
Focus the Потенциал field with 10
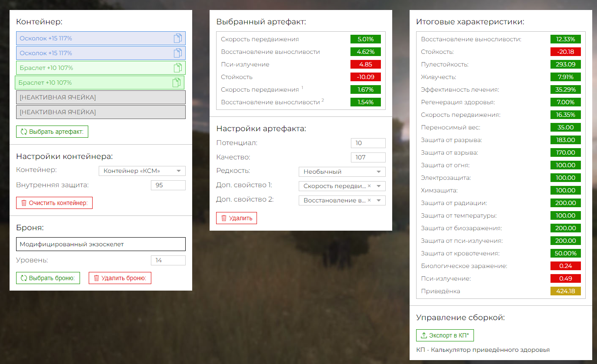point(368,143)
